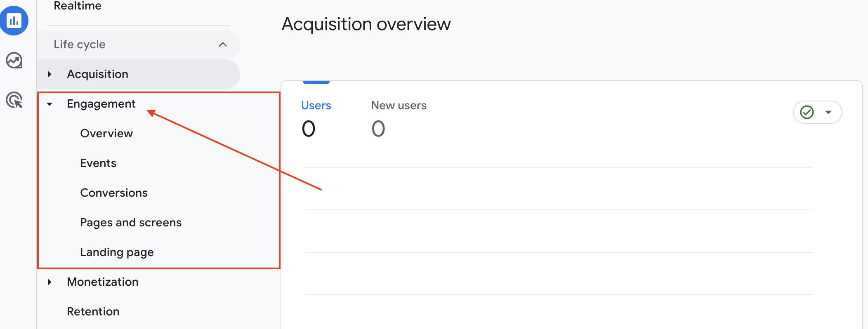Select the Users metric tab
Image resolution: width=868 pixels, height=329 pixels.
point(316,105)
